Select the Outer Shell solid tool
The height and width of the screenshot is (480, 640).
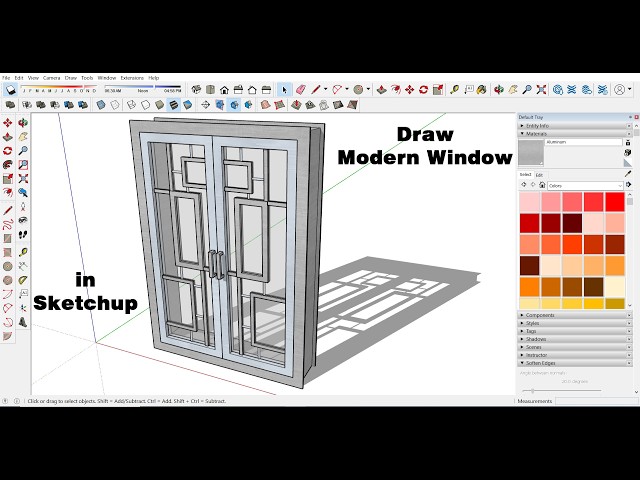click(x=10, y=105)
